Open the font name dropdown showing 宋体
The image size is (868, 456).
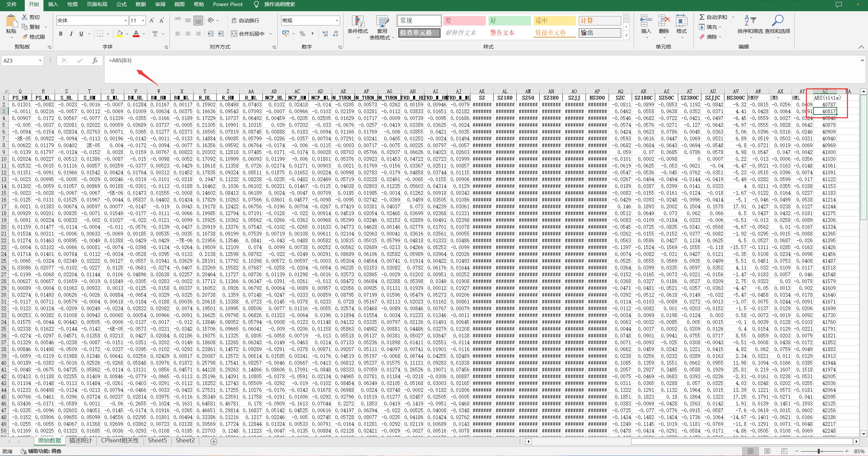126,20
